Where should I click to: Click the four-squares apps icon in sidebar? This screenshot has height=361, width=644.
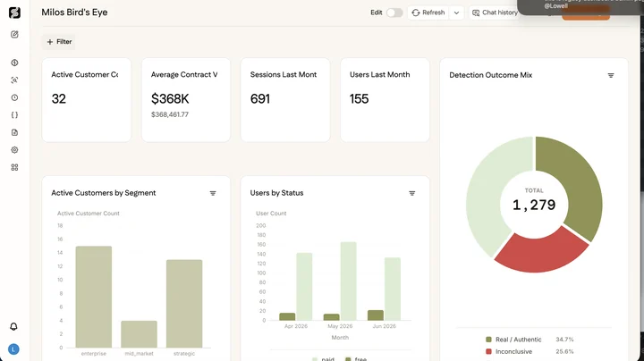coord(14,167)
